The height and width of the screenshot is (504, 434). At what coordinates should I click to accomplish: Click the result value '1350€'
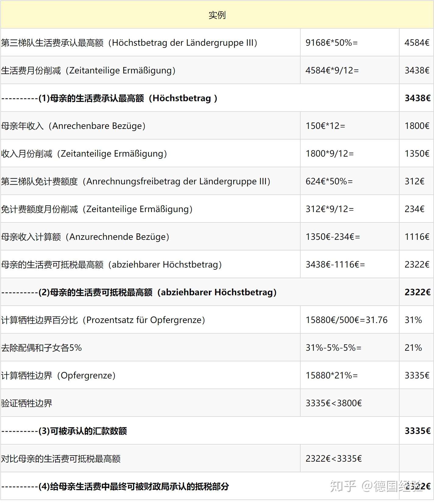[417, 154]
